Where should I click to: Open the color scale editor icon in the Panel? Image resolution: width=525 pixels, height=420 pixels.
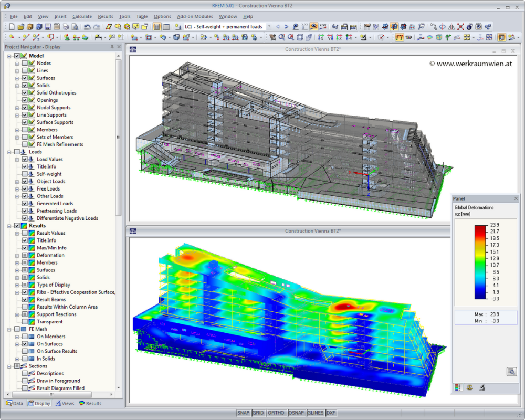(x=458, y=387)
